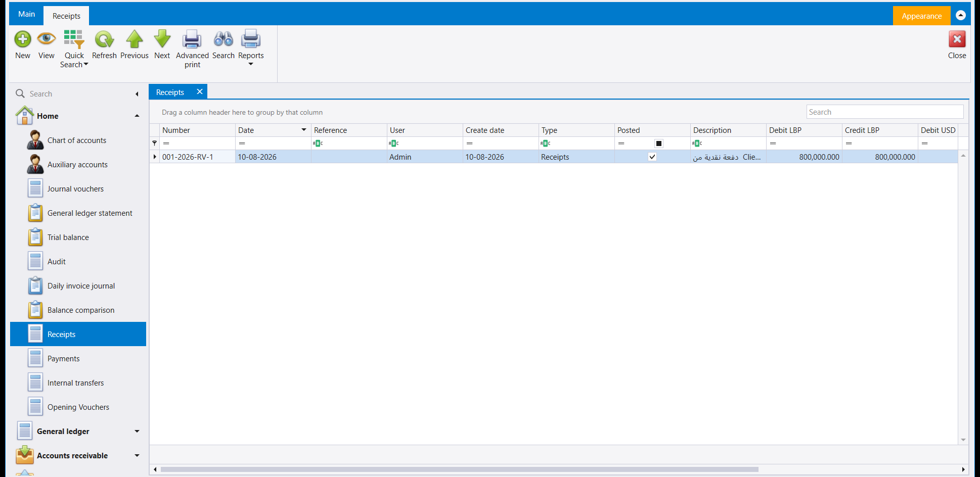Go to Next record arrow

(162, 39)
